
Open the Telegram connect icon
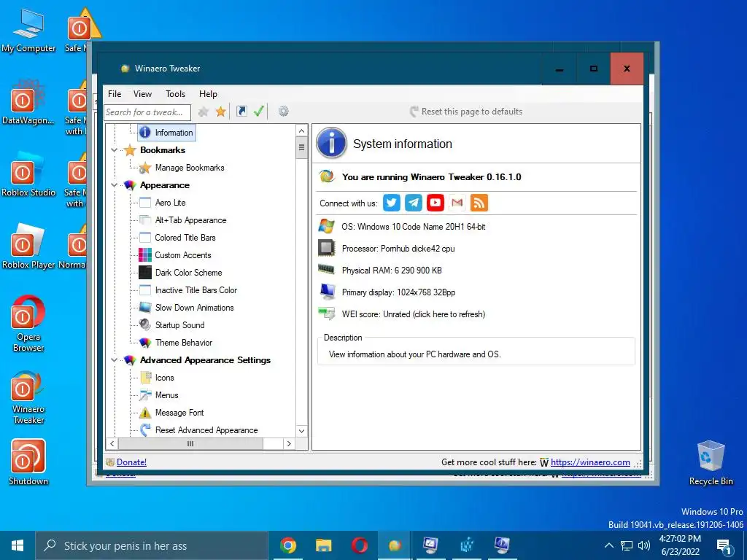pos(413,203)
